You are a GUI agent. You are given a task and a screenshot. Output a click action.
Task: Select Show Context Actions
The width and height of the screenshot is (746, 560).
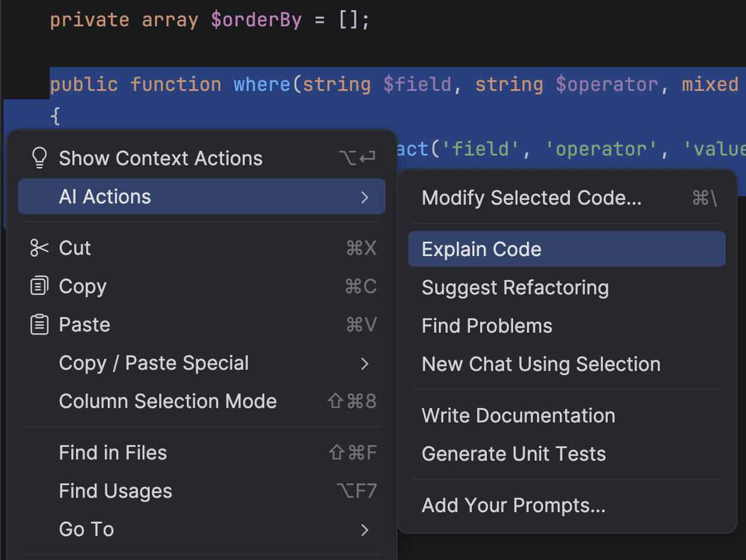(x=160, y=157)
